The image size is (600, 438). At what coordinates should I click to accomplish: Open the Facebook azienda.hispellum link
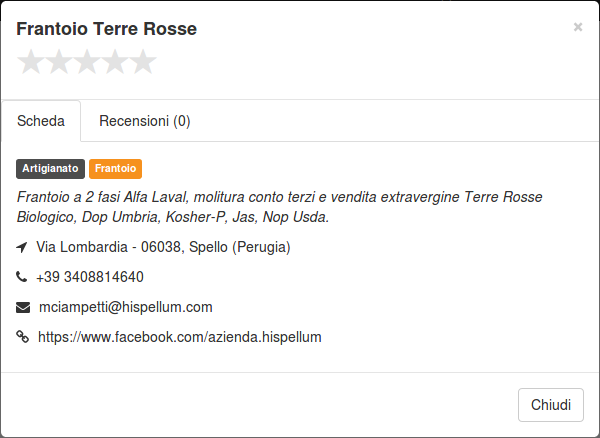point(180,337)
